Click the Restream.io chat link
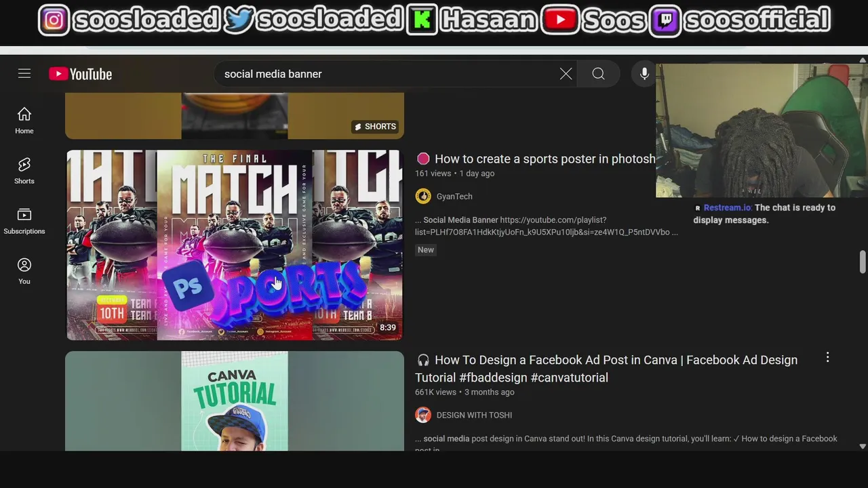This screenshot has height=488, width=868. point(727,208)
